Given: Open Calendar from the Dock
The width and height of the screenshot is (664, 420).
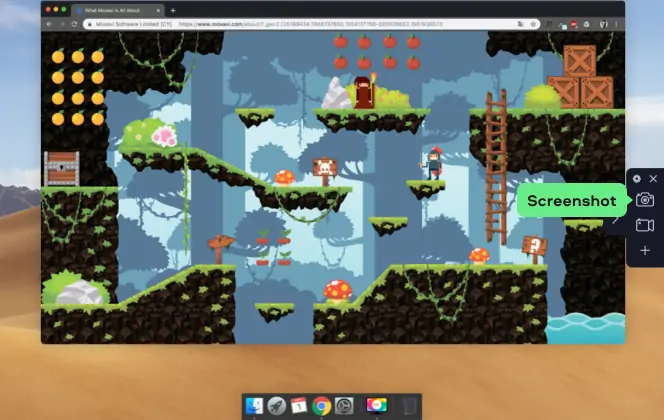Looking at the screenshot, I should 299,406.
